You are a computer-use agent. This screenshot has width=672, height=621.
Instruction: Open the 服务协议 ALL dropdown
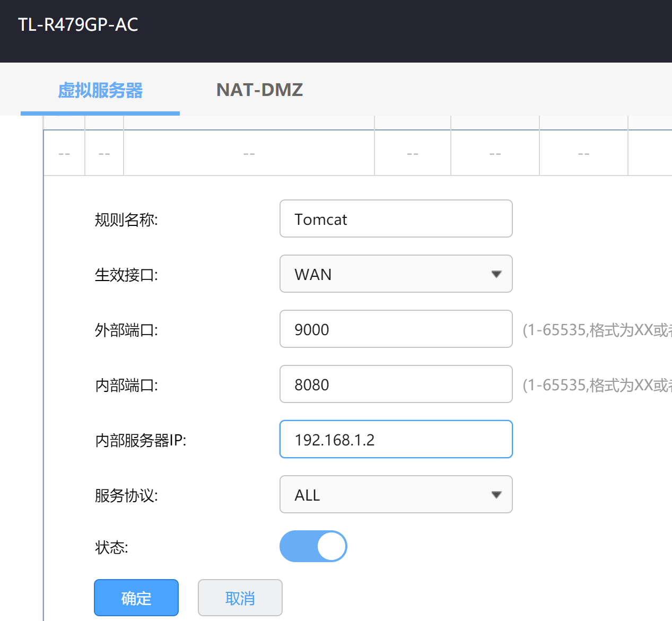(396, 494)
